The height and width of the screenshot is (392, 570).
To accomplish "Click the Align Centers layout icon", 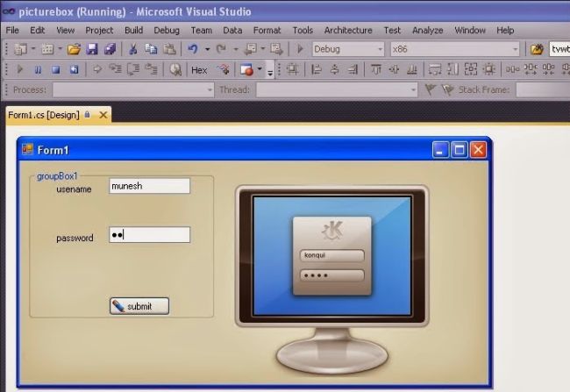I will (334, 69).
